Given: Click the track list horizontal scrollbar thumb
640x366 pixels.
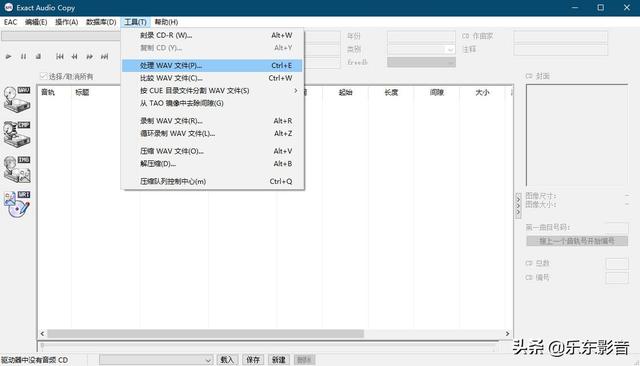Looking at the screenshot, I should coord(205,334).
